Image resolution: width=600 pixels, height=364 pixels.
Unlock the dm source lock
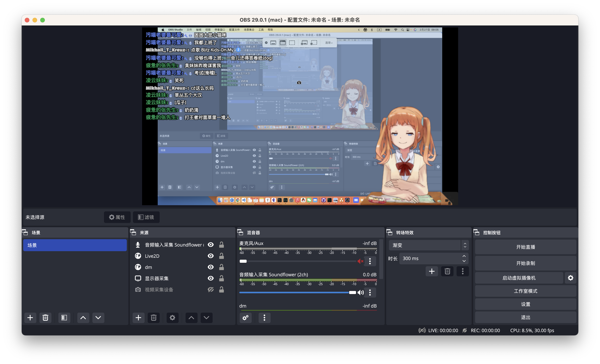point(221,267)
